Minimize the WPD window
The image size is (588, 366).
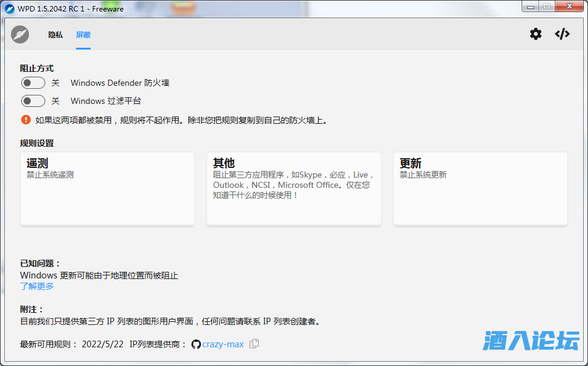530,7
